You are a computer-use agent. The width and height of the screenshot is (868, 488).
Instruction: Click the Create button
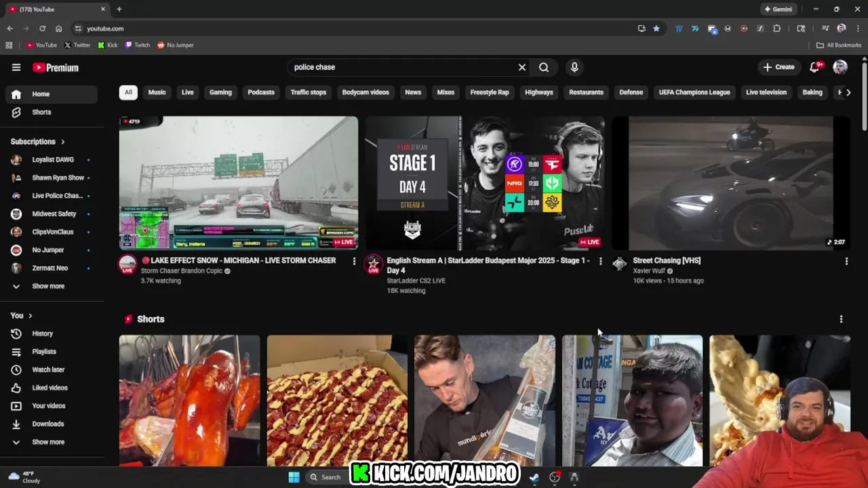pyautogui.click(x=778, y=67)
